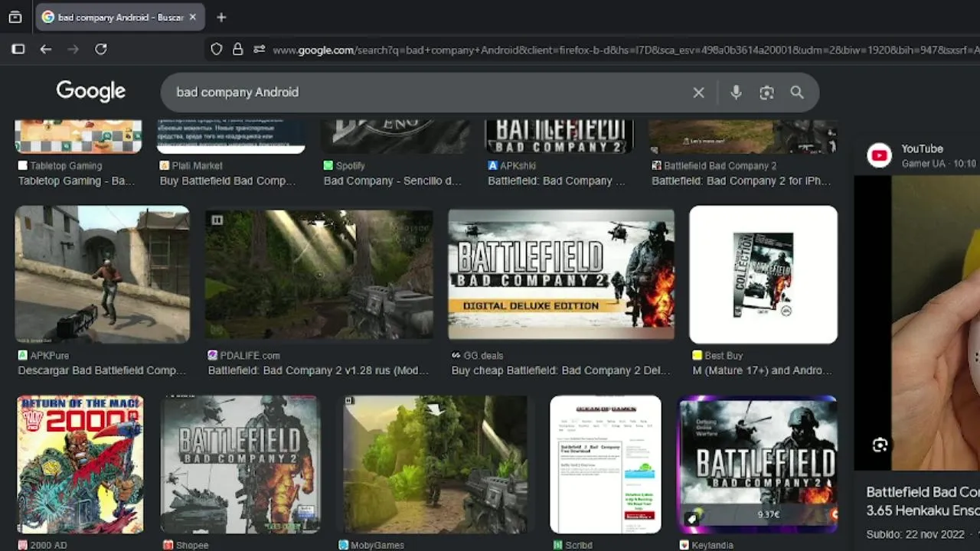Click the tracking protection shield icon
This screenshot has height=551, width=980.
(217, 49)
